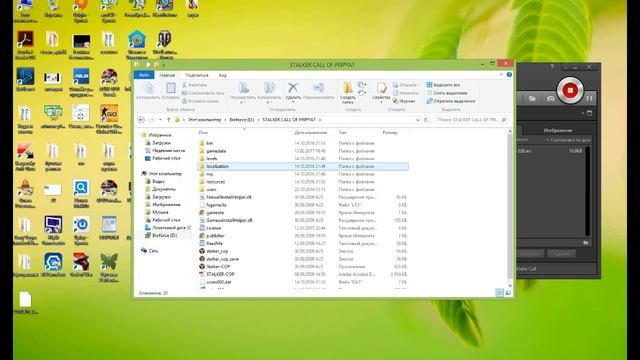Switch to details view in status bar
This screenshot has width=640, height=360.
tap(500, 293)
